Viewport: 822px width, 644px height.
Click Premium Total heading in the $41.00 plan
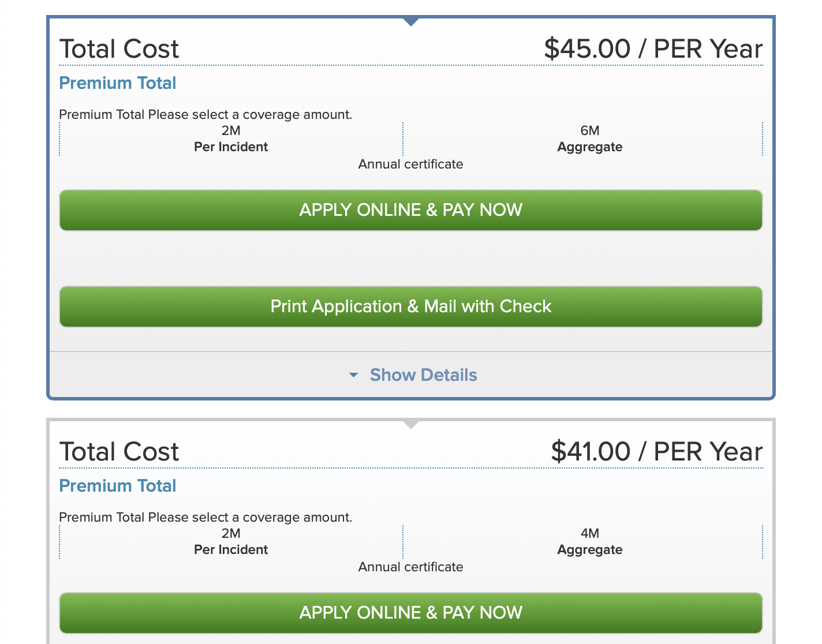click(x=118, y=486)
